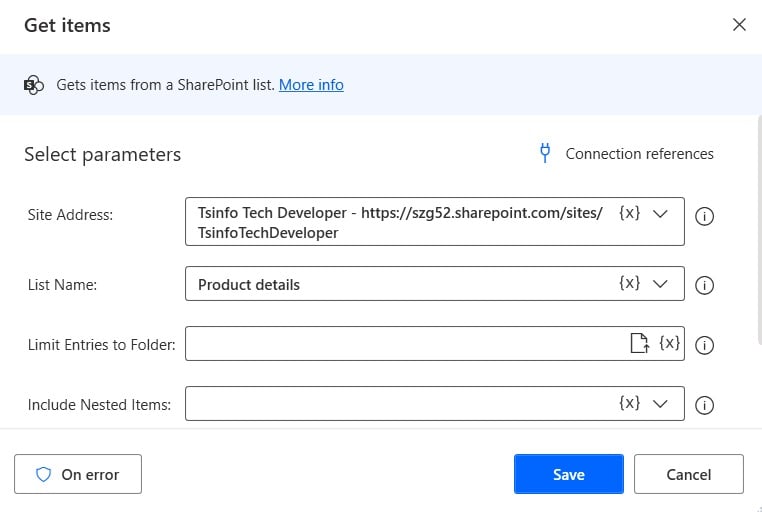Select file icon in Limit Entries to Folder
Viewport: 762px width, 512px height.
[x=640, y=343]
